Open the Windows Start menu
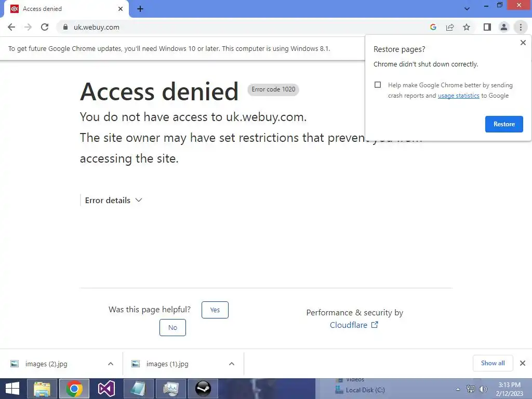 coord(12,389)
